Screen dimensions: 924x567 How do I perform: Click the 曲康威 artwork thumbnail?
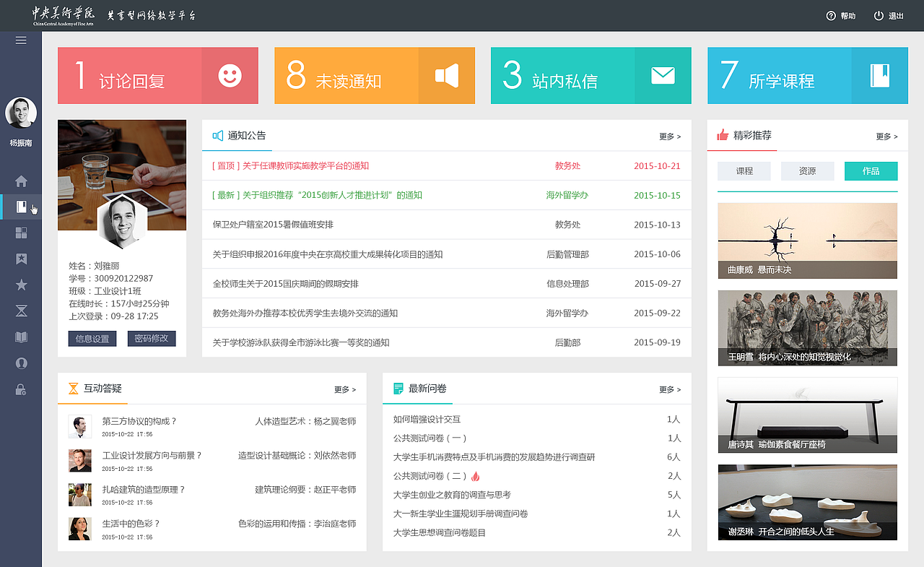tap(807, 241)
